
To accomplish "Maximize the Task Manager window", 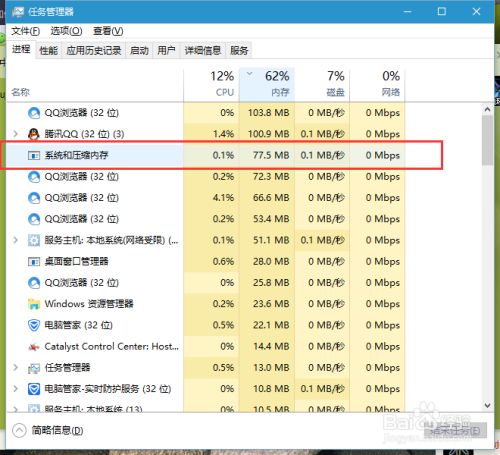I will (442, 12).
